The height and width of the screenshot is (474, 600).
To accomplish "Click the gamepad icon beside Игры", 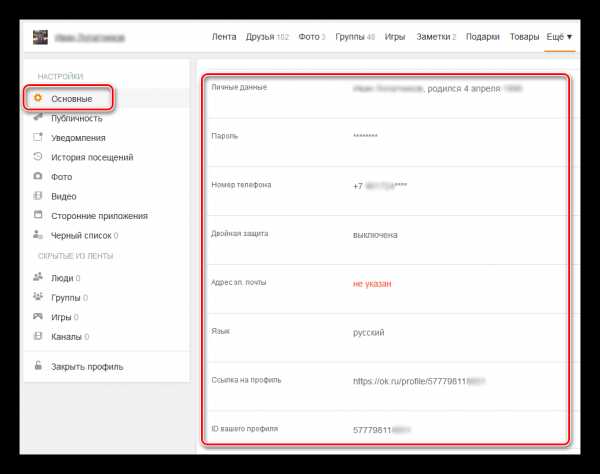I will point(38,316).
